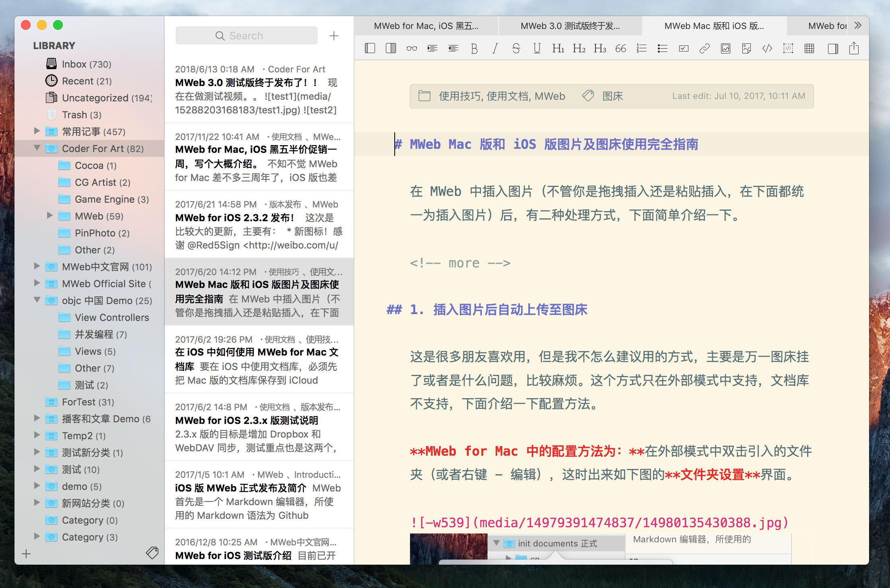
Task: Apply strikethrough formatting
Action: pyautogui.click(x=516, y=49)
